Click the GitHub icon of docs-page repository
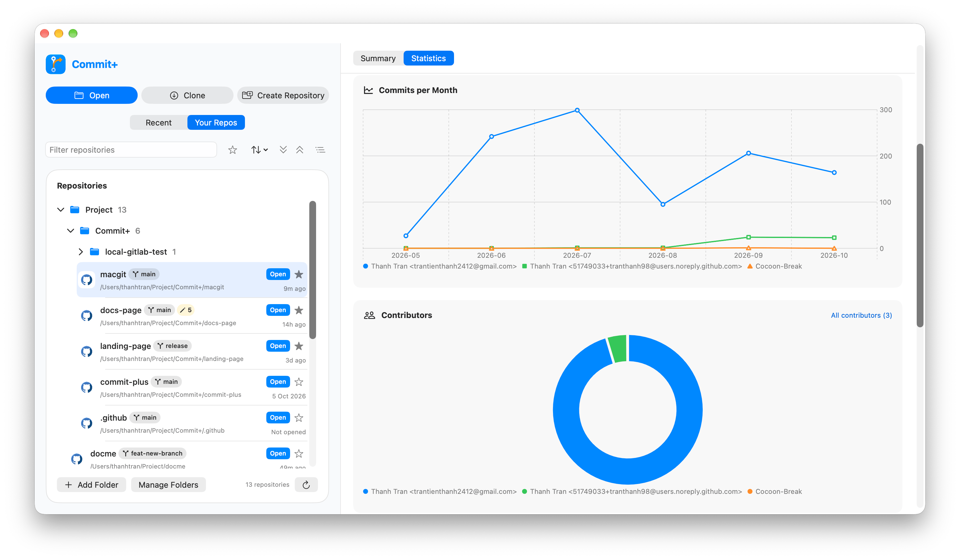 87,316
